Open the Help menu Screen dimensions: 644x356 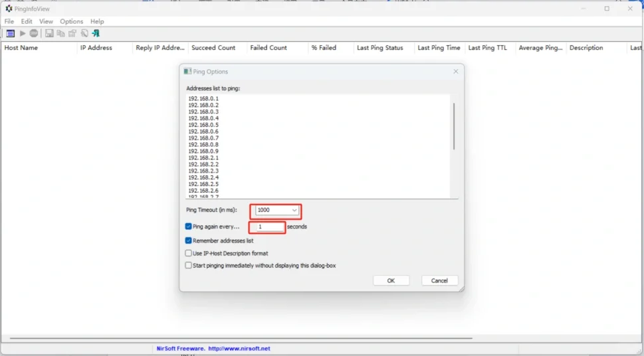[97, 21]
